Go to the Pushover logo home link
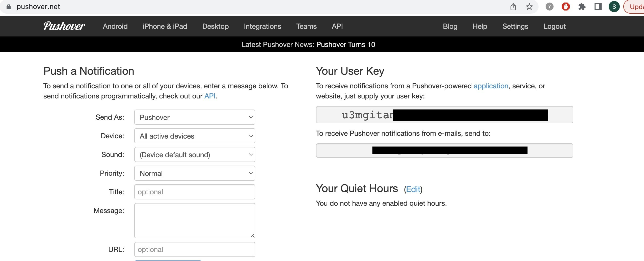This screenshot has height=261, width=644. coord(64,26)
